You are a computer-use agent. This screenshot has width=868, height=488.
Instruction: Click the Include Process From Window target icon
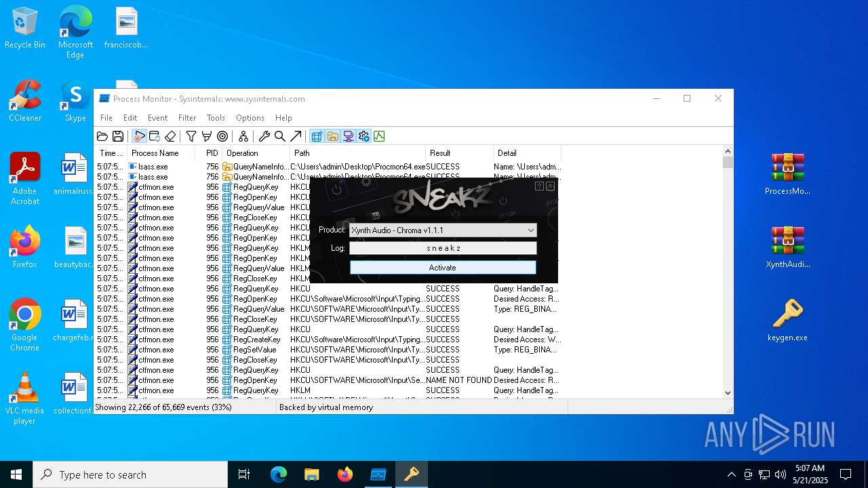click(x=222, y=136)
